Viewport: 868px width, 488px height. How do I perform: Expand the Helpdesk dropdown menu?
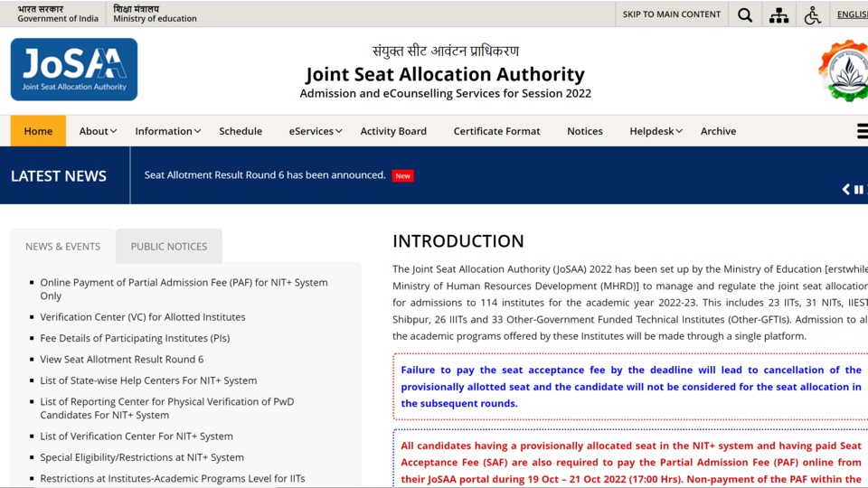tap(656, 131)
